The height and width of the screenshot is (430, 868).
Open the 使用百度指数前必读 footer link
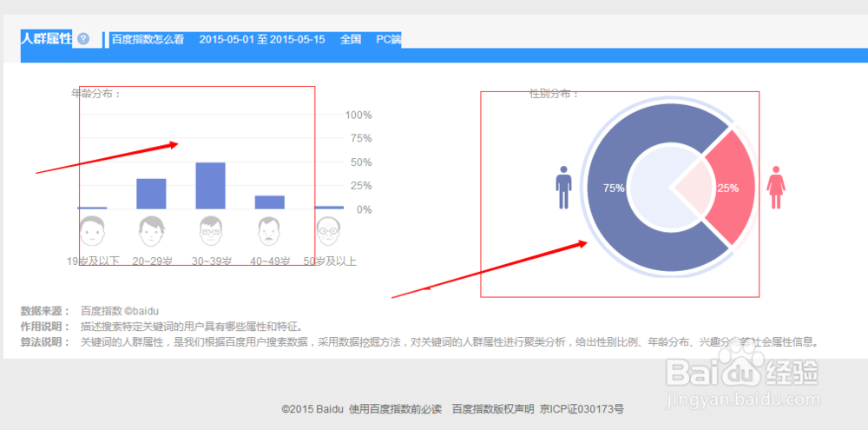(395, 409)
